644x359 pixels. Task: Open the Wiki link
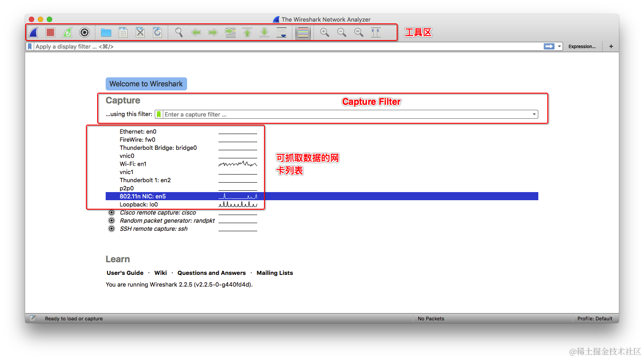coord(161,273)
